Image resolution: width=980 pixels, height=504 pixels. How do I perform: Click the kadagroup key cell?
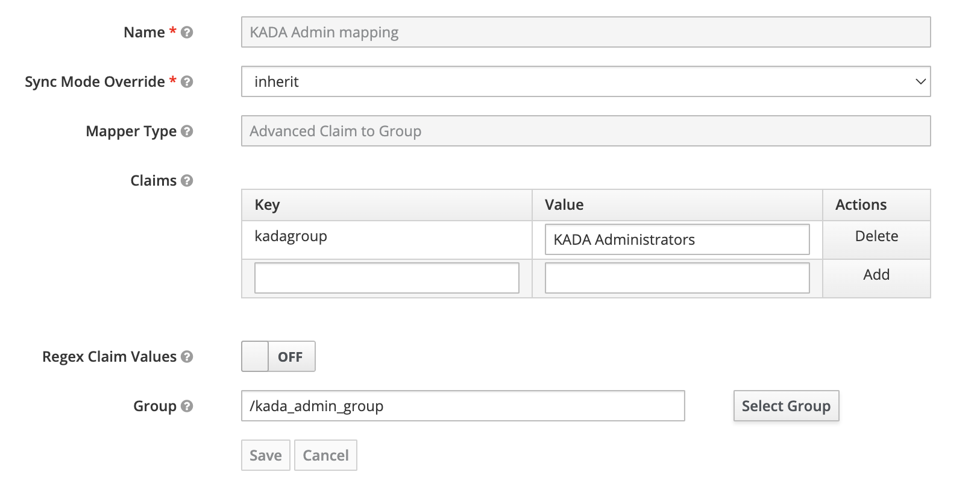click(291, 236)
